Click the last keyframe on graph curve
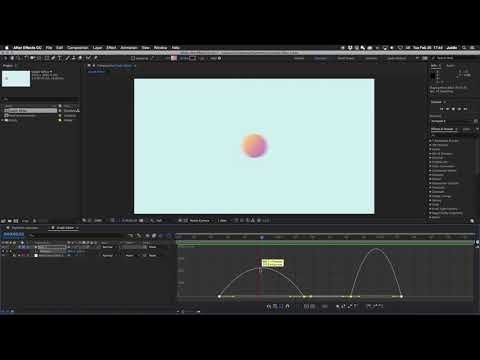 (401, 296)
